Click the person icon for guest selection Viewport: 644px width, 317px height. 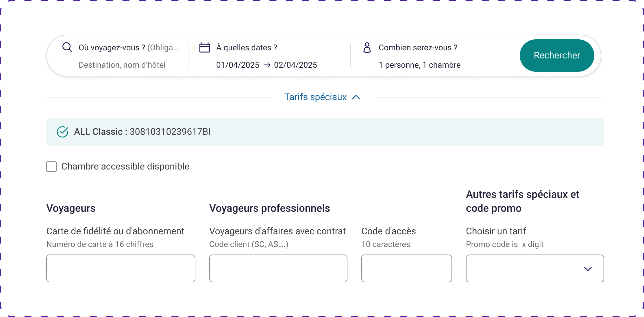pos(367,47)
